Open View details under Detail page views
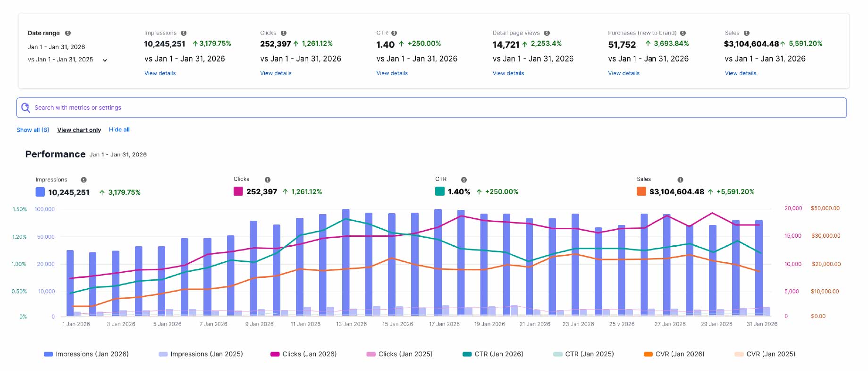This screenshot has height=371, width=868. coord(508,73)
